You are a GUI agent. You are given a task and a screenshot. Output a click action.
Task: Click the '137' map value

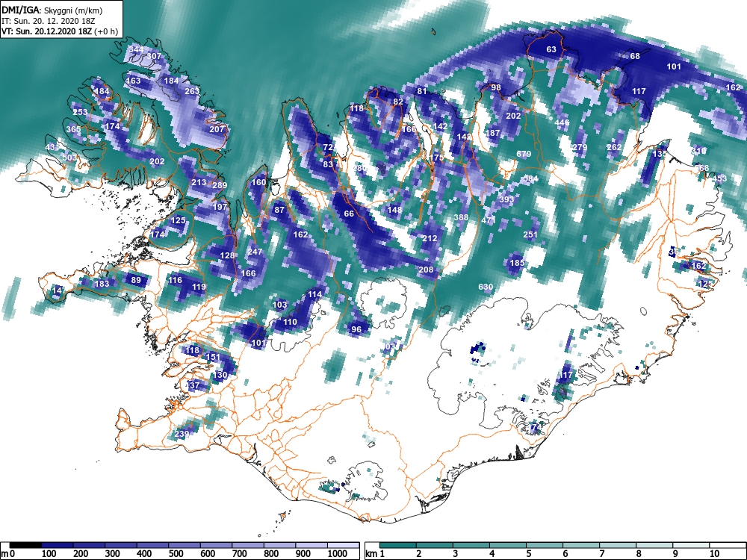[x=193, y=385]
